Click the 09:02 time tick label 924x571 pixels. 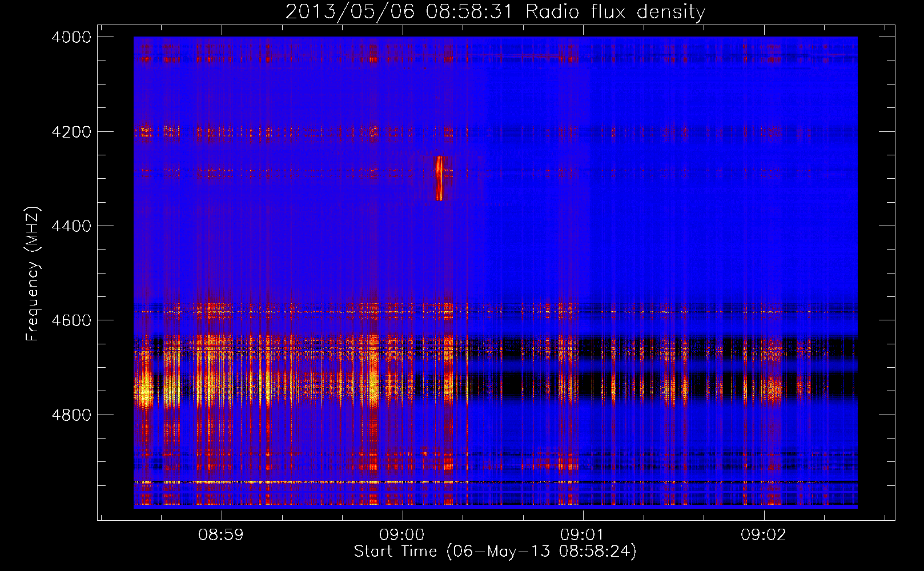pyautogui.click(x=764, y=535)
